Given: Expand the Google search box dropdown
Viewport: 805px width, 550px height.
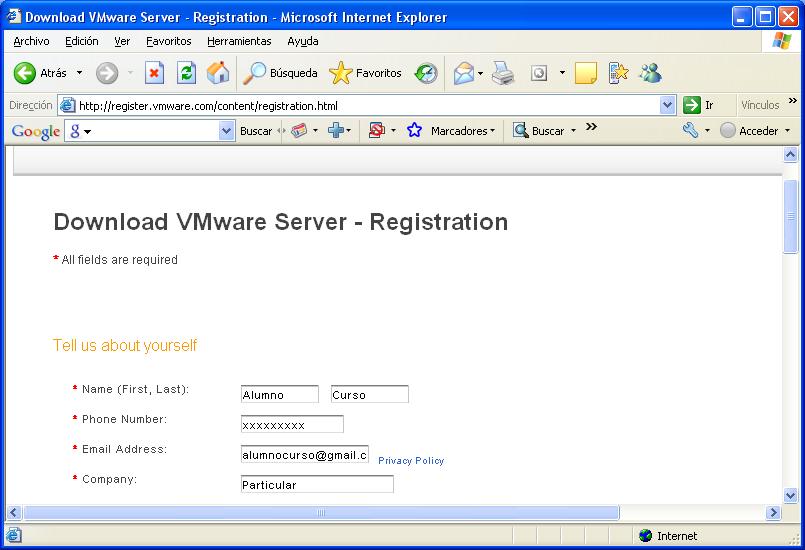Looking at the screenshot, I should coord(226,131).
